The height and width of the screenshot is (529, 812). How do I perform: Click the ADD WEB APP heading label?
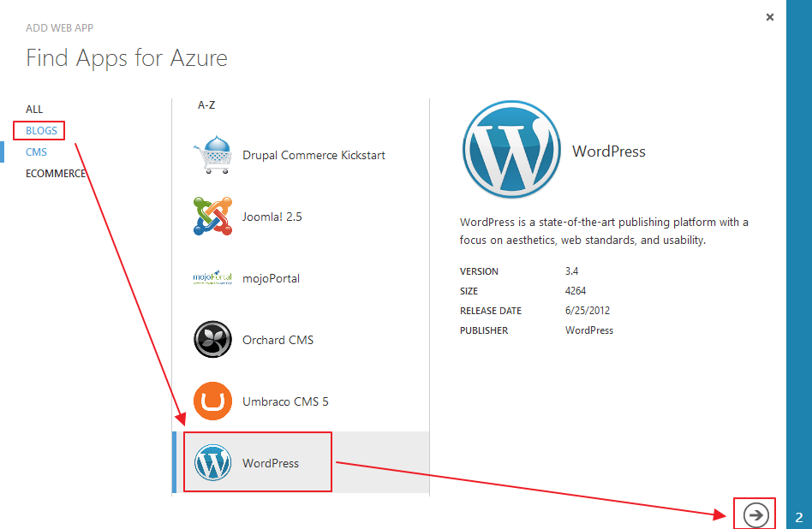coord(60,28)
